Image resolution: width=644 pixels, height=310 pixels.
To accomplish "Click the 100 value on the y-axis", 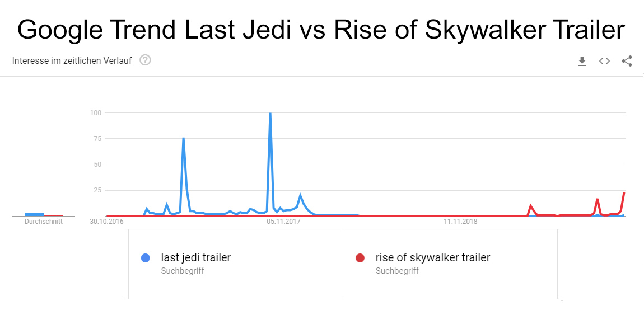I will pyautogui.click(x=95, y=113).
